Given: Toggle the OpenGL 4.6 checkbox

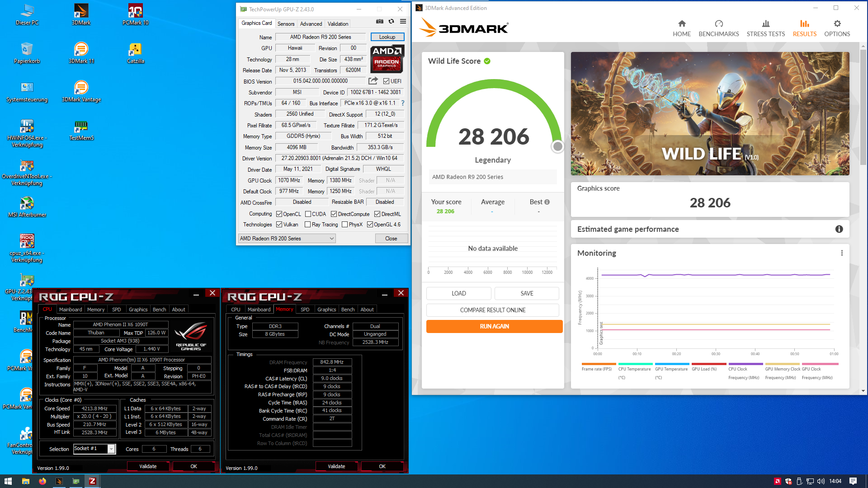Looking at the screenshot, I should point(370,225).
